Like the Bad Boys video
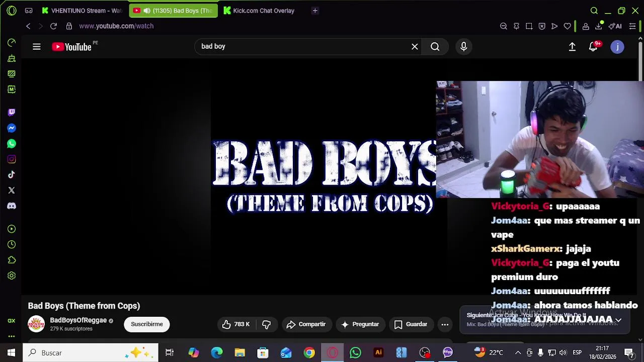This screenshot has height=362, width=644. [x=236, y=324]
